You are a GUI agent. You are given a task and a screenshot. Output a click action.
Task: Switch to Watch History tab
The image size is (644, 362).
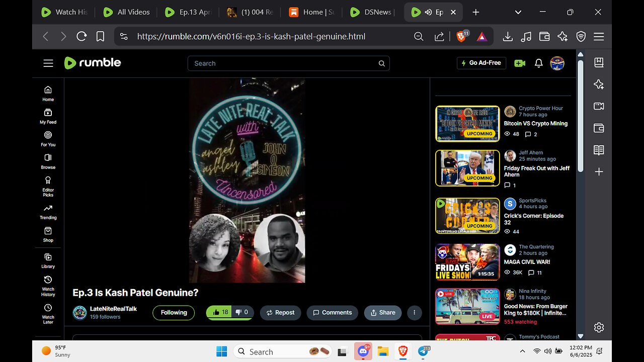(64, 12)
